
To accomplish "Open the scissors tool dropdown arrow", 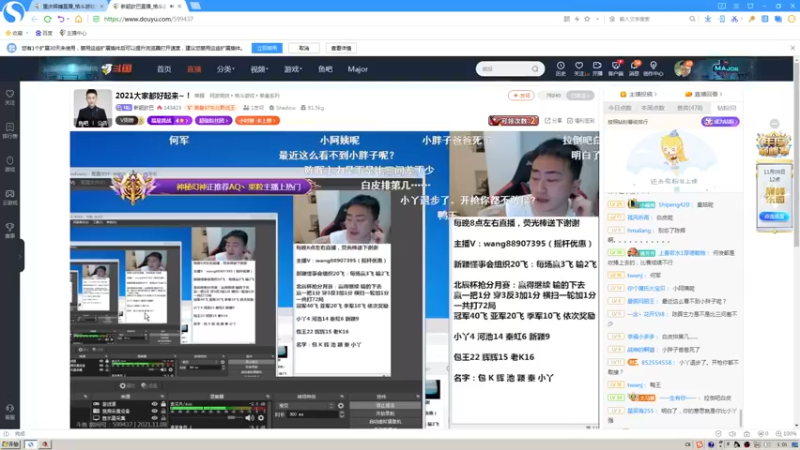I will pos(742,19).
